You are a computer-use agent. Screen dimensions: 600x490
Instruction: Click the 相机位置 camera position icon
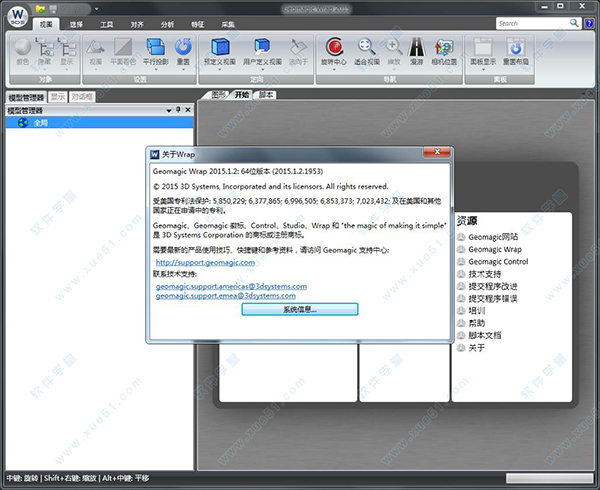point(444,47)
